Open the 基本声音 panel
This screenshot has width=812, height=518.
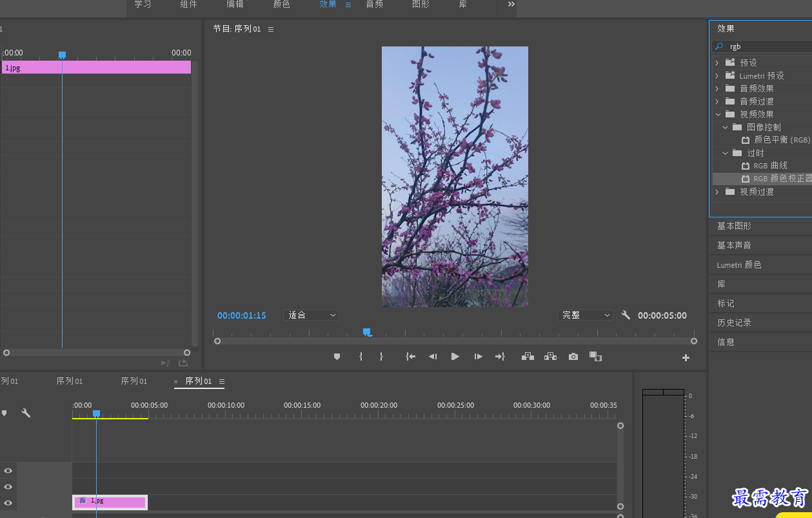click(734, 246)
